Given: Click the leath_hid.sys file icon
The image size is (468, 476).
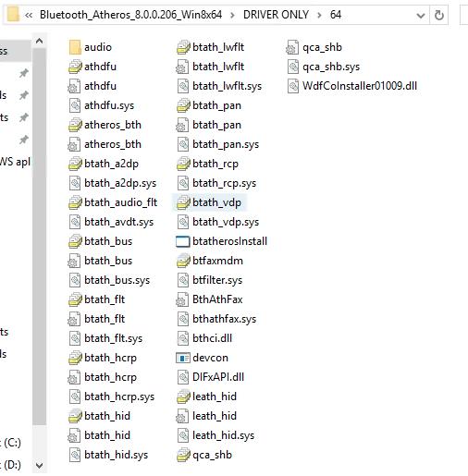Looking at the screenshot, I should click(x=183, y=435).
